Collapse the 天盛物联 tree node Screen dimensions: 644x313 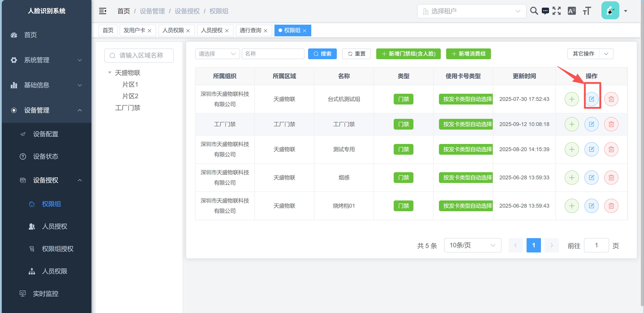110,73
